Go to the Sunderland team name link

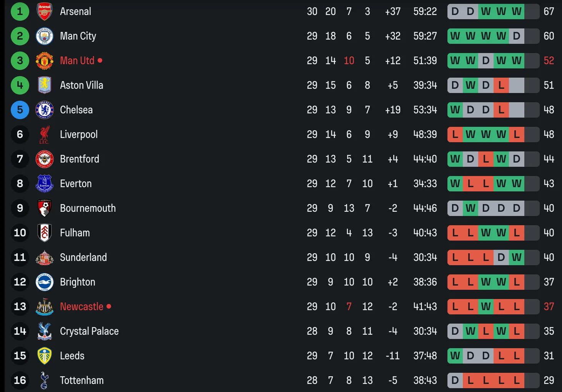83,257
